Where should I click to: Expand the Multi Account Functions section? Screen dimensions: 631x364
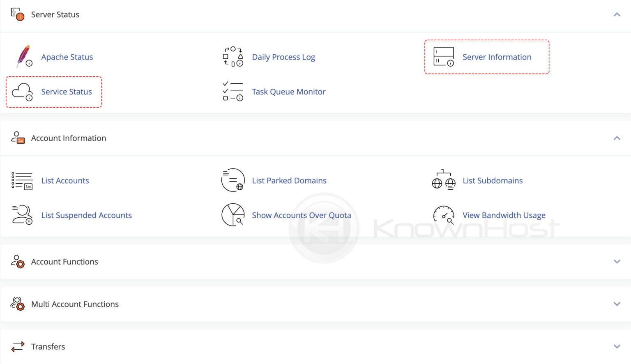[616, 304]
